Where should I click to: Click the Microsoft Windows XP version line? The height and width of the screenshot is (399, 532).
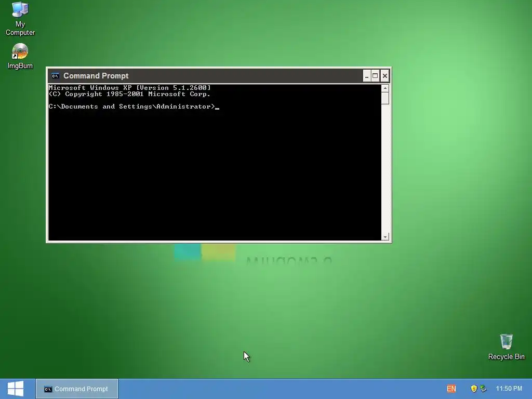click(x=129, y=88)
